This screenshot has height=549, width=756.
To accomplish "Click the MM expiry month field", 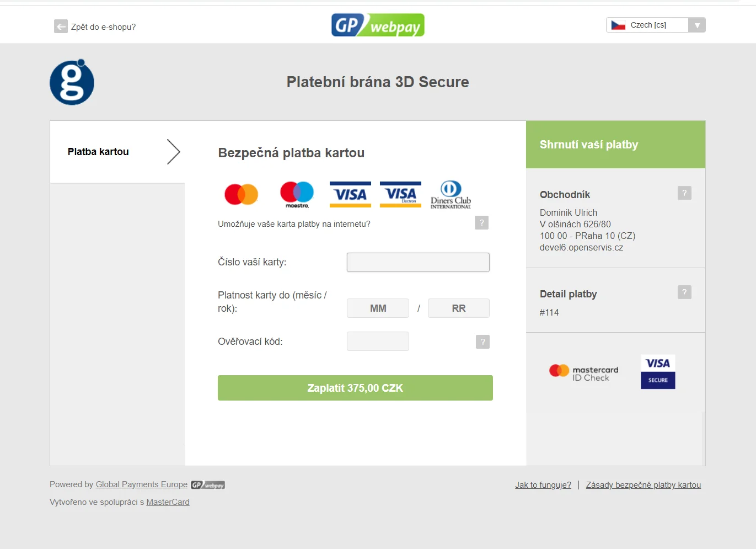I will tap(378, 308).
